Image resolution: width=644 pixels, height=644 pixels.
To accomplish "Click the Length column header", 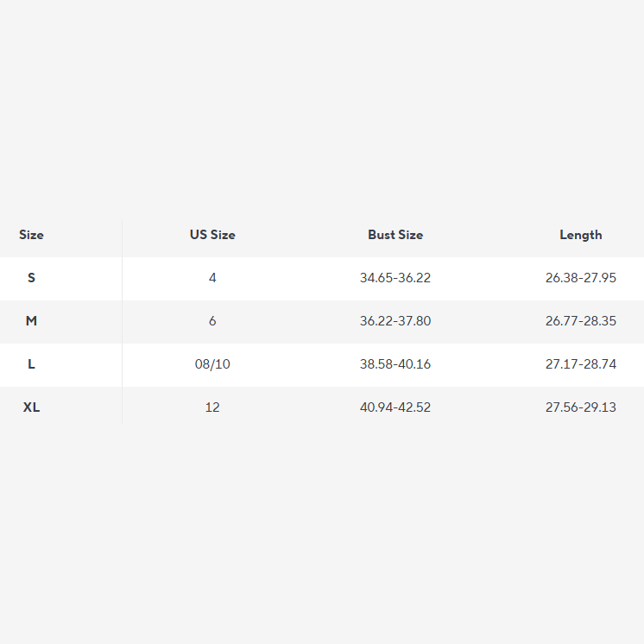I will 581,235.
